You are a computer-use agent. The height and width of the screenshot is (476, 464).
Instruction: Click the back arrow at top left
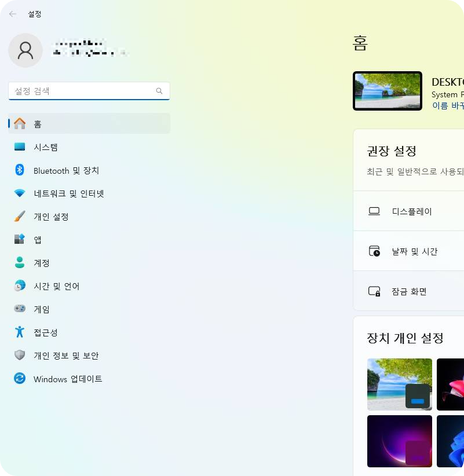[12, 14]
